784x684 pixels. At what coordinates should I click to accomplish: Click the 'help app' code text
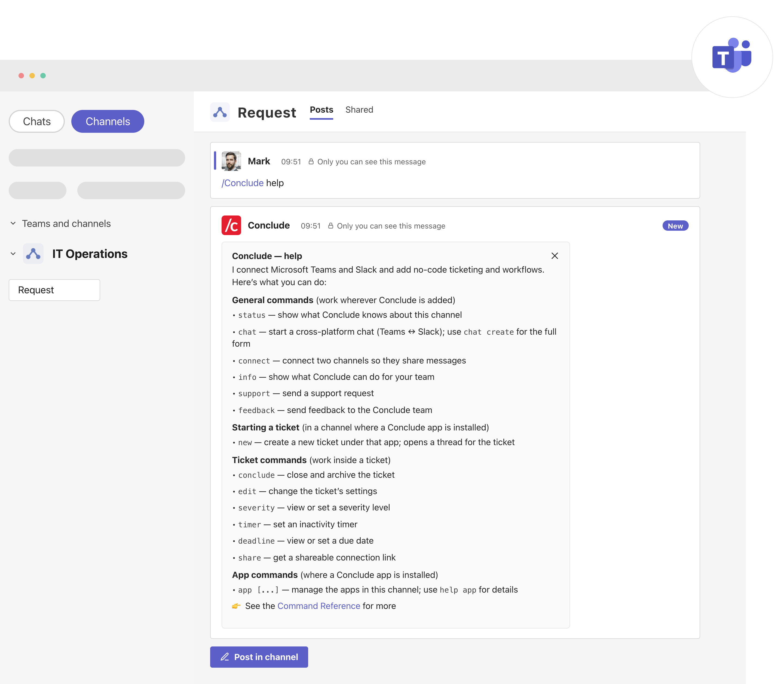point(458,590)
